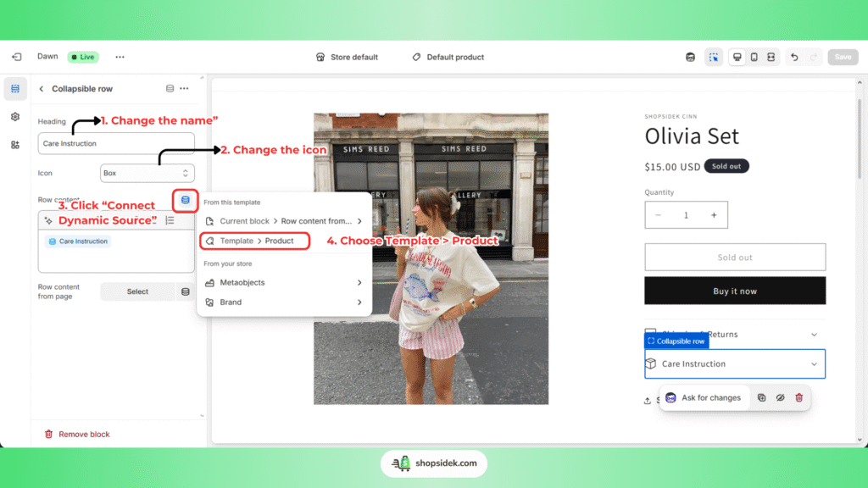Image resolution: width=868 pixels, height=488 pixels.
Task: Click the Buy it now button
Action: pos(734,291)
